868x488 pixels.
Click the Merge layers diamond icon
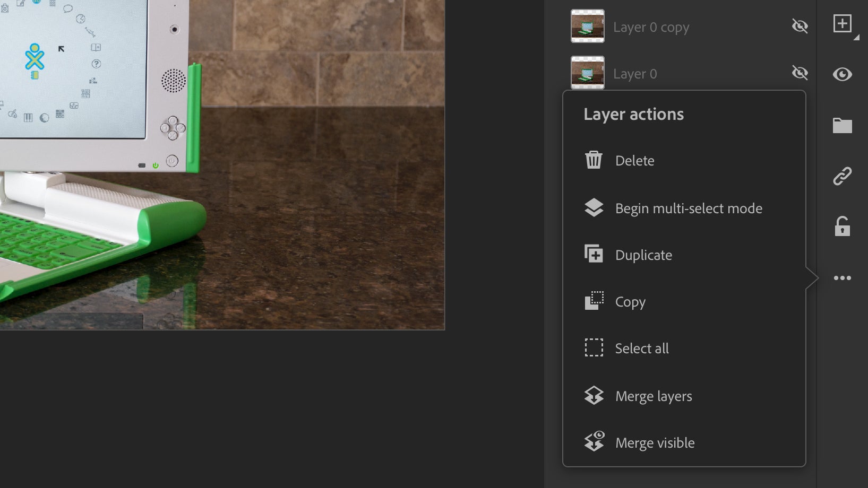[594, 396]
